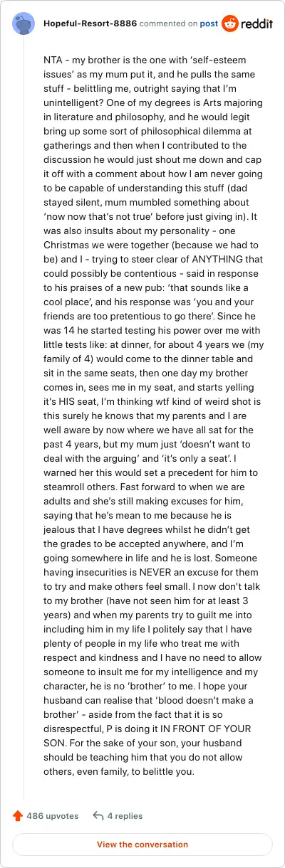
Task: Click the Hopeful-Resort-8886 user avatar
Action: 24,23
